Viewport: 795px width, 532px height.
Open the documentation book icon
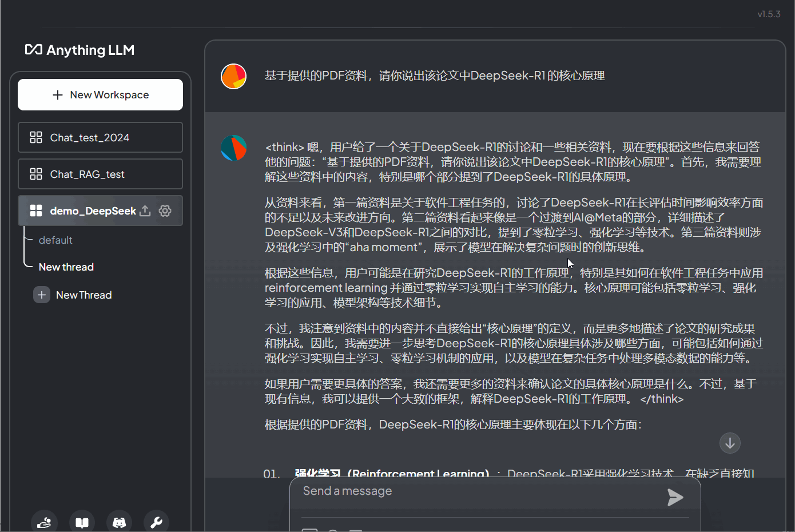tap(82, 522)
